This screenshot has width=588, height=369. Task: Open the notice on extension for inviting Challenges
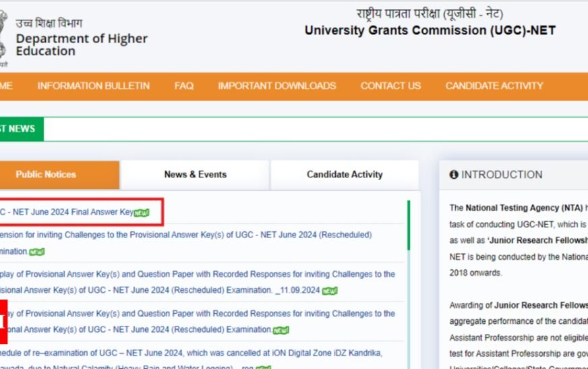tap(186, 243)
